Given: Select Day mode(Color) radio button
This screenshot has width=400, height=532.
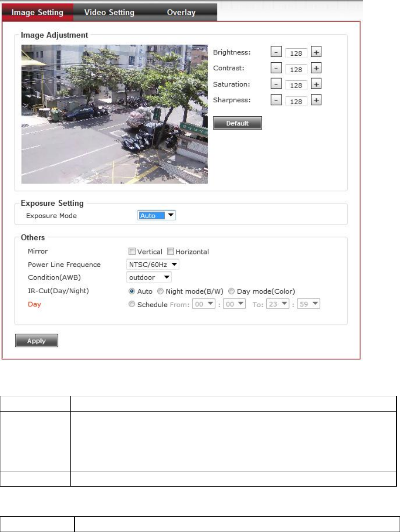Looking at the screenshot, I should (x=232, y=291).
